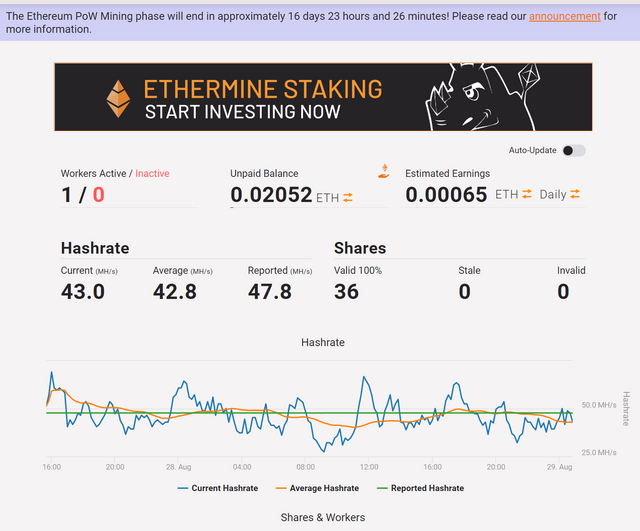Click the Invalid shares label
This screenshot has width=640, height=531.
point(571,271)
